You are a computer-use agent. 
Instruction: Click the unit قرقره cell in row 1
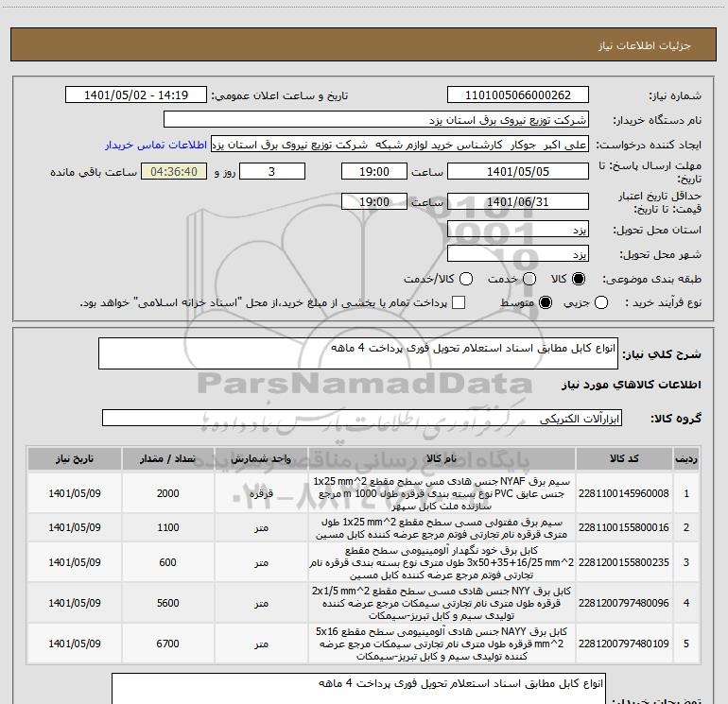[x=261, y=493]
